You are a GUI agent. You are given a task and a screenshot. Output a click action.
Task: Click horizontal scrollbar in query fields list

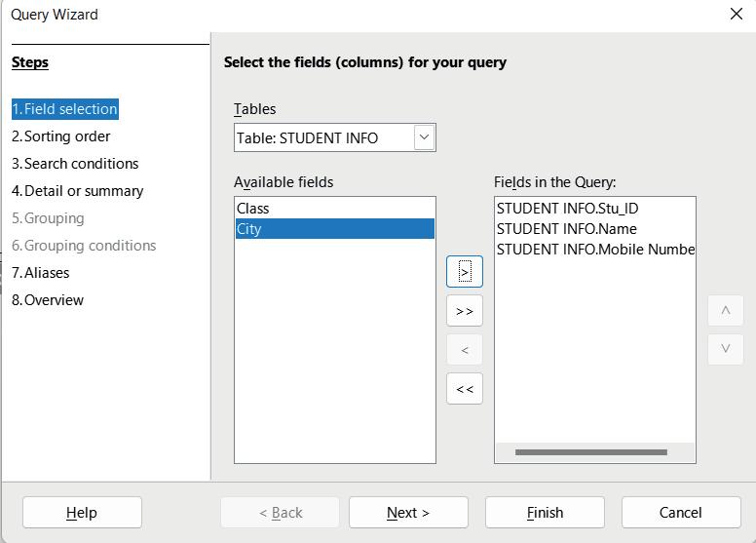(590, 452)
